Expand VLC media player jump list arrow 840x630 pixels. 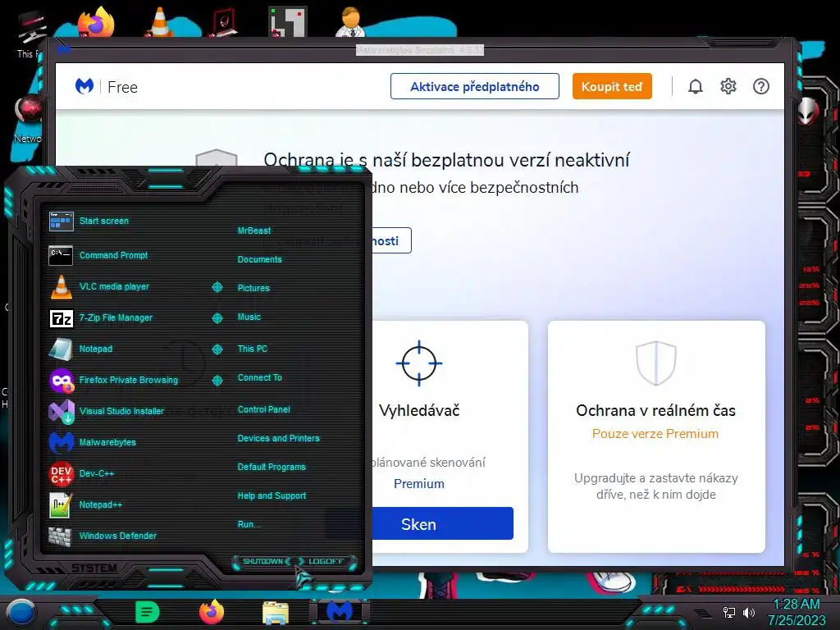point(217,287)
